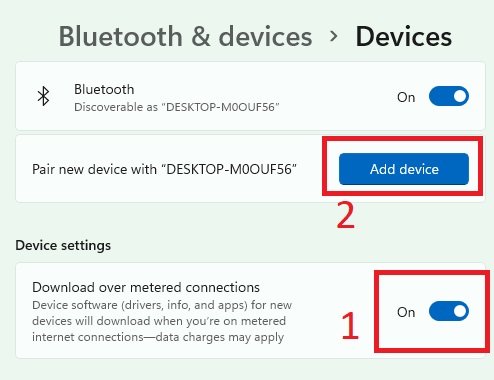Click the red number 1 annotation
Image resolution: width=494 pixels, height=380 pixels.
pyautogui.click(x=350, y=326)
